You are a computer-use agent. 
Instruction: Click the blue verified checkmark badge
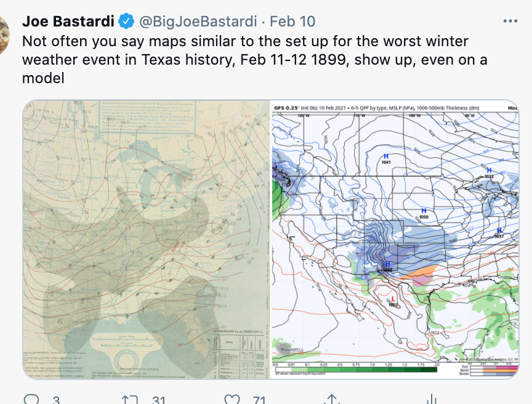click(127, 22)
